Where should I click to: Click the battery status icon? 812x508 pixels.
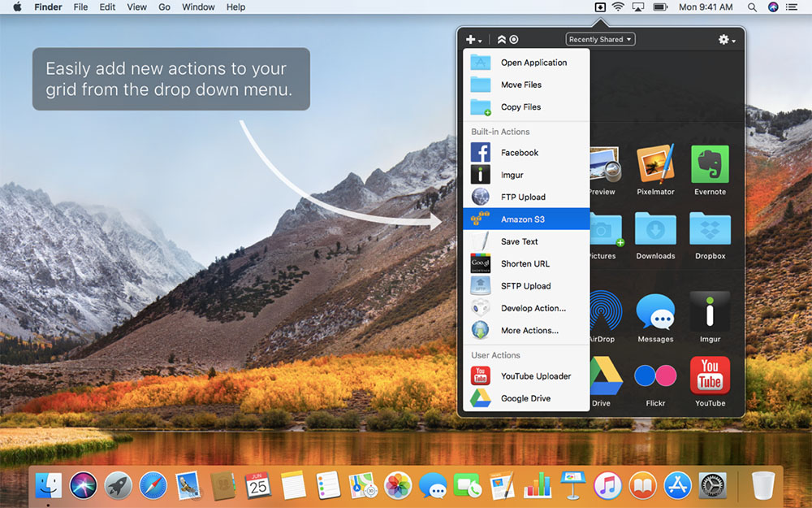pyautogui.click(x=660, y=7)
